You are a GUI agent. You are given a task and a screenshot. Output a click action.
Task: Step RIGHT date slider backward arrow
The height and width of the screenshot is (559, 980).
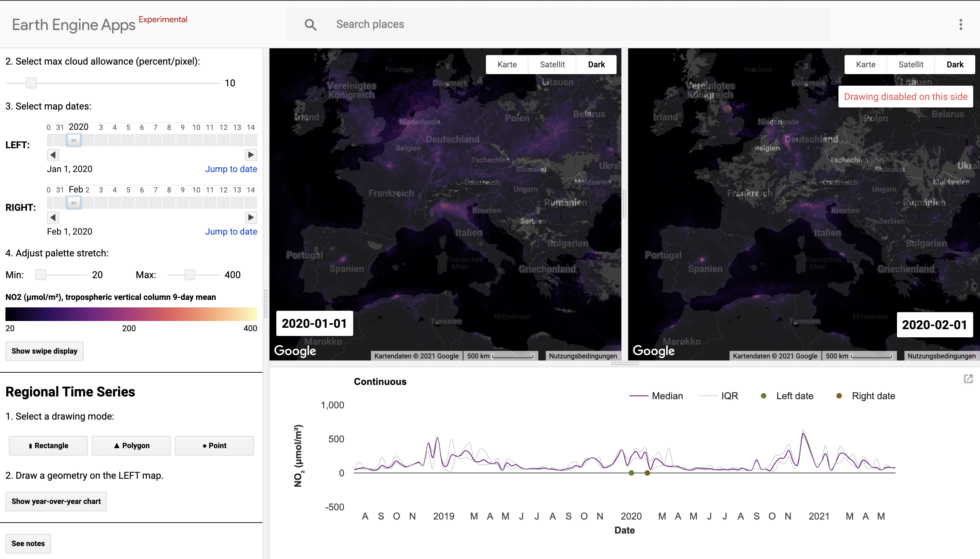[x=53, y=217]
